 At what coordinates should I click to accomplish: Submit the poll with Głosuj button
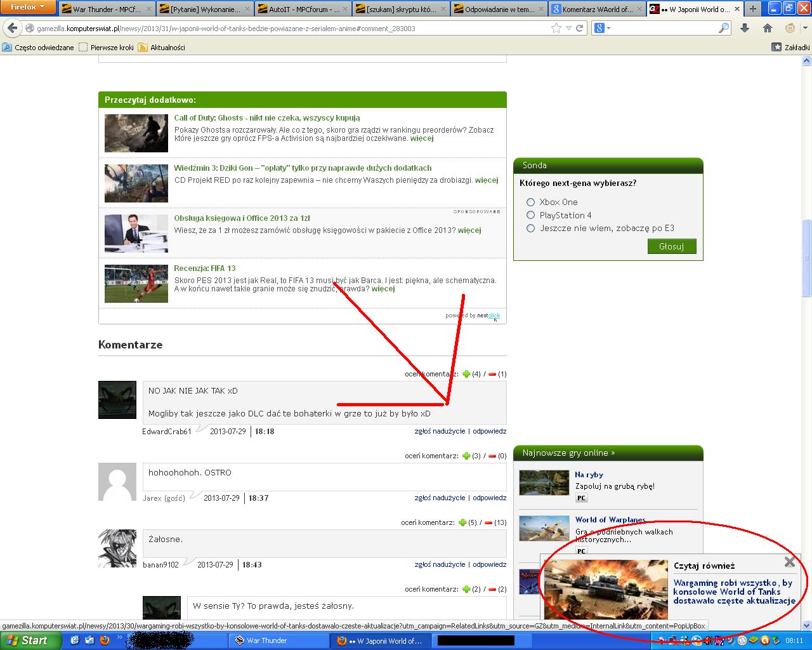[x=672, y=246]
